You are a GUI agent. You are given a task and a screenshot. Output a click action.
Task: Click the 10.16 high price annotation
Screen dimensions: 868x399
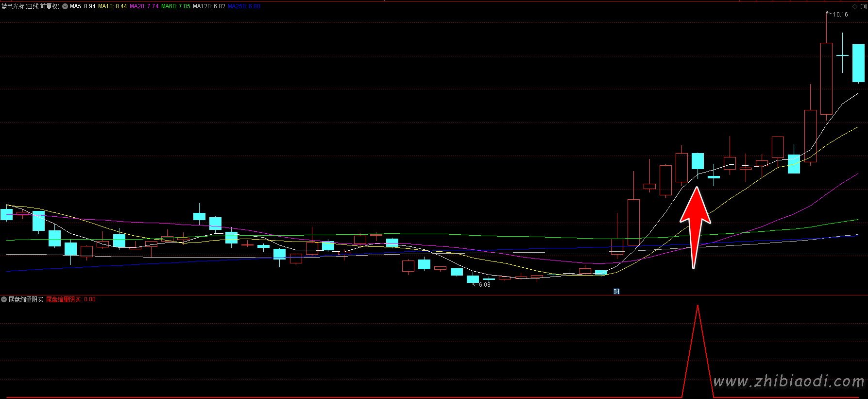click(840, 15)
